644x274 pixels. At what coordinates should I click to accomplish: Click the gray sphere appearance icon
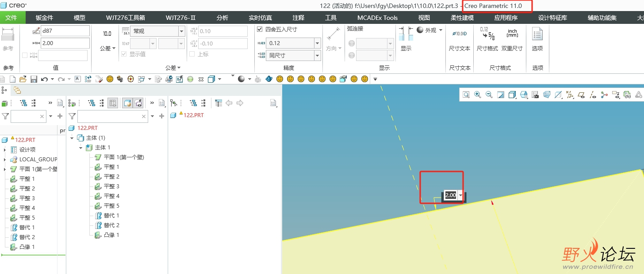(x=241, y=79)
